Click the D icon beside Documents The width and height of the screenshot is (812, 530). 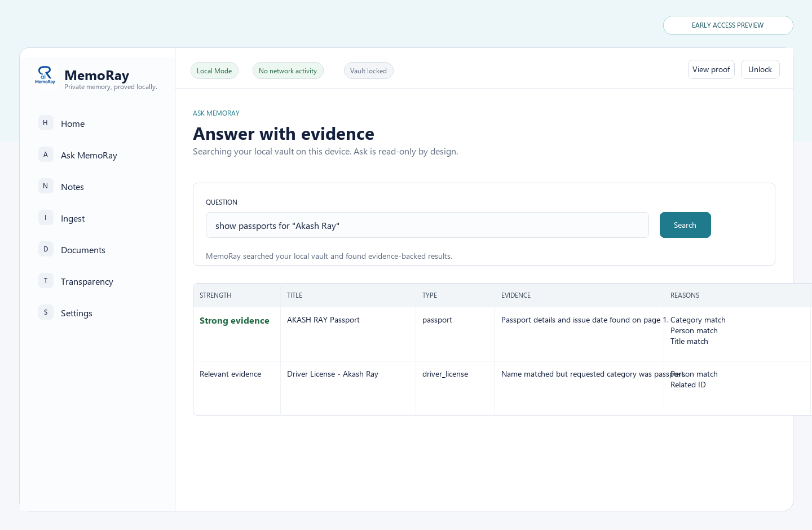pos(46,249)
